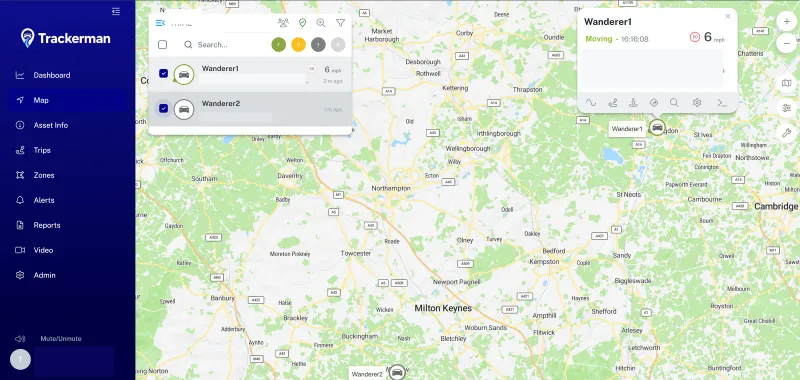The width and height of the screenshot is (800, 380).
Task: Open the telemetry wave graph icon in popup
Action: click(591, 103)
